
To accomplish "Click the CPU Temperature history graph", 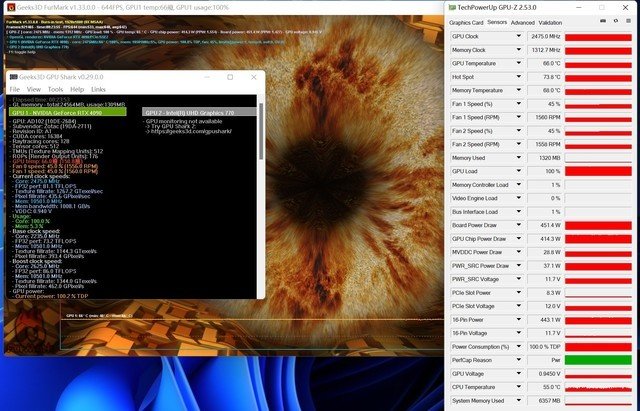I will click(x=598, y=387).
